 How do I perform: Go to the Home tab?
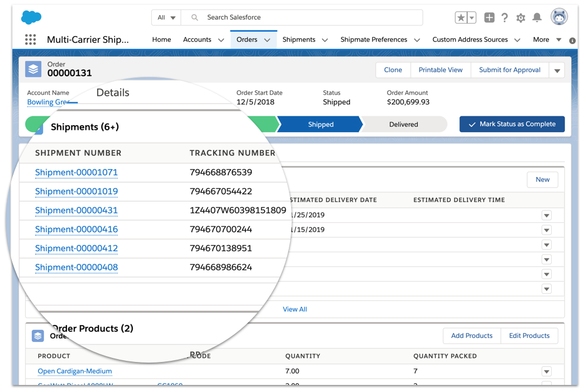161,39
